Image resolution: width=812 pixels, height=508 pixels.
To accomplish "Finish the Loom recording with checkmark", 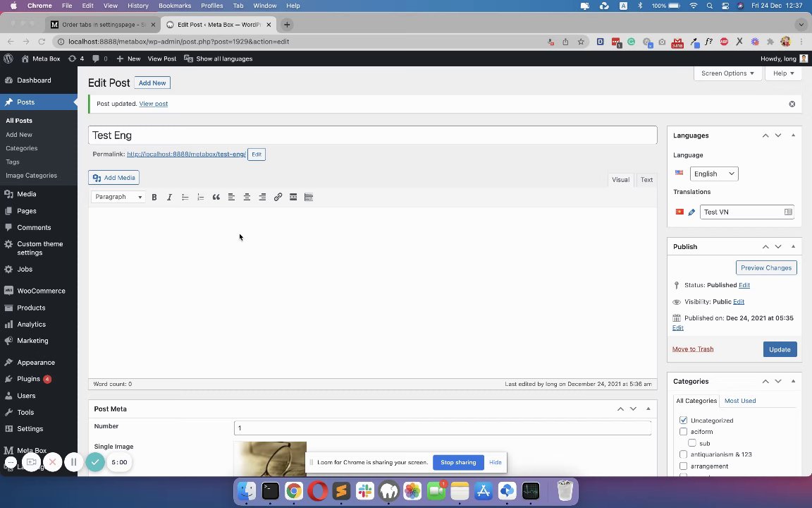I will [x=95, y=462].
